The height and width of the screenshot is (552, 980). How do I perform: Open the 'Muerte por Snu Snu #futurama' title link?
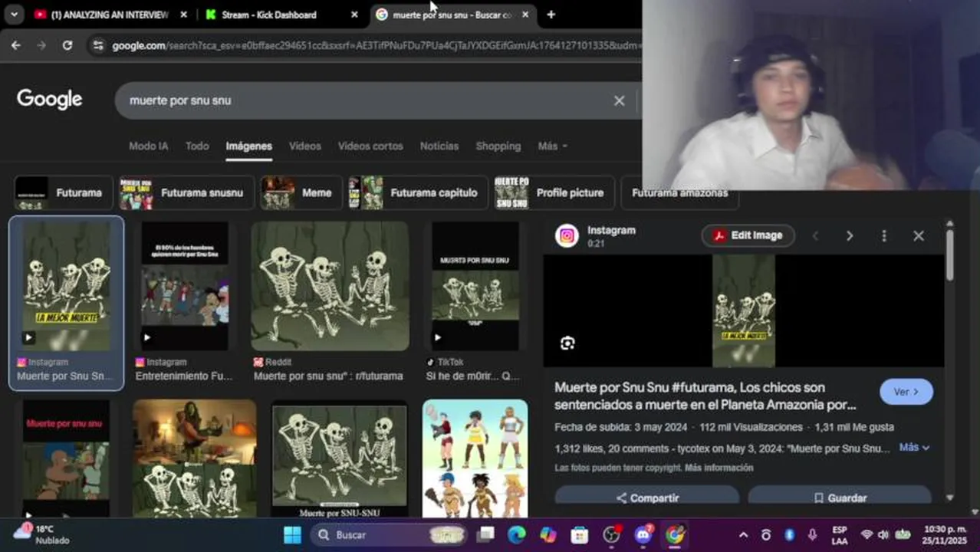tap(705, 396)
